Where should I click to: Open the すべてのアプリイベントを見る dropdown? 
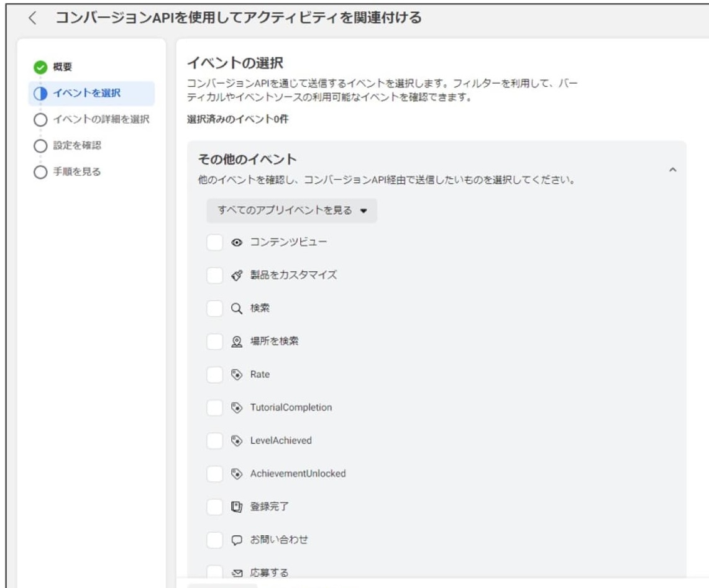tap(291, 210)
